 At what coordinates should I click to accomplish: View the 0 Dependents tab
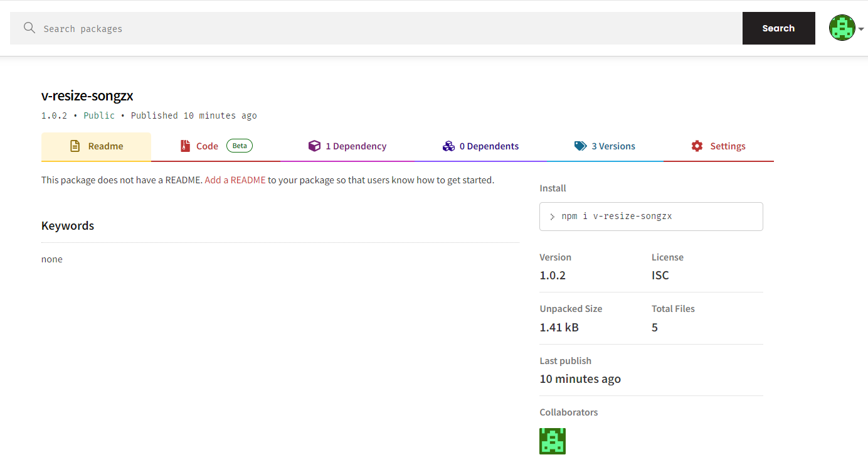(x=480, y=146)
